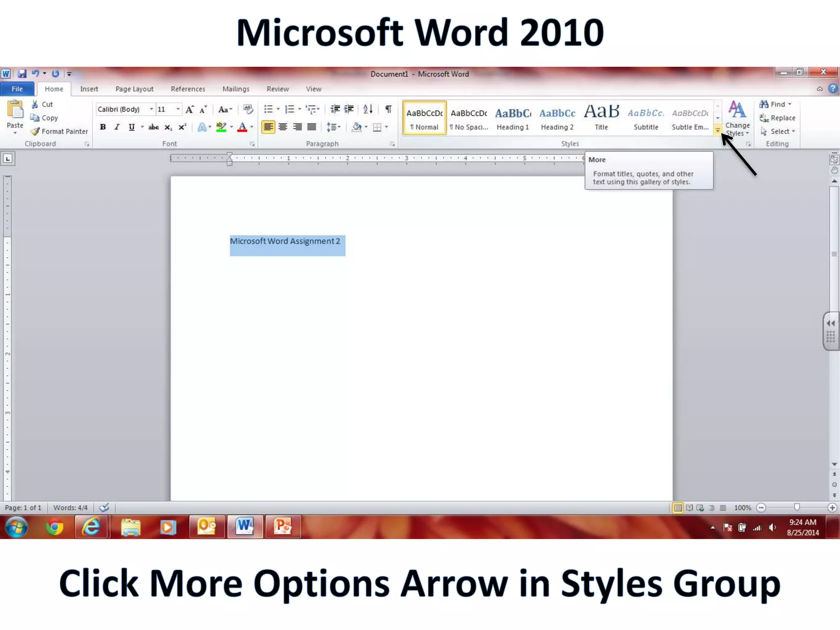Expand the Change Case Aa dropdown
Viewport: 840px width, 630px height.
[x=225, y=110]
